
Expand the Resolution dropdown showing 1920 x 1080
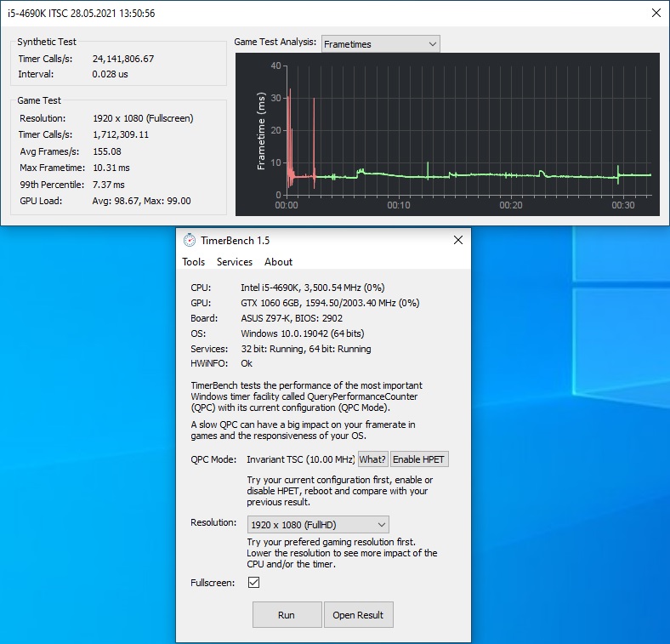coord(318,524)
